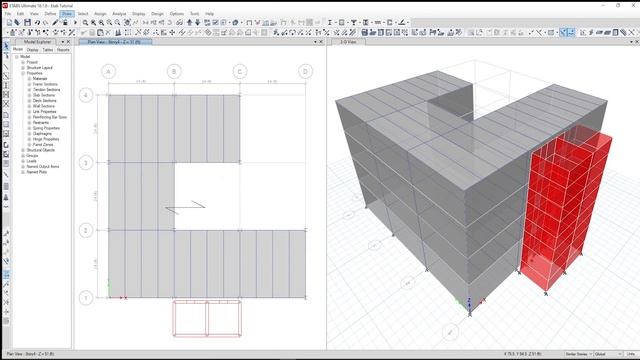Switch to the Reports tab in Model Explorer
The width and height of the screenshot is (640, 360).
click(63, 50)
